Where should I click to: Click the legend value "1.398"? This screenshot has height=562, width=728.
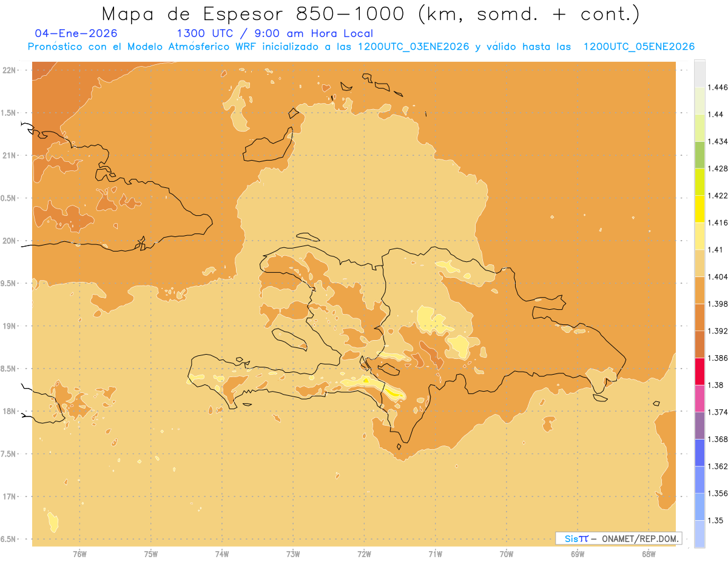(x=717, y=304)
